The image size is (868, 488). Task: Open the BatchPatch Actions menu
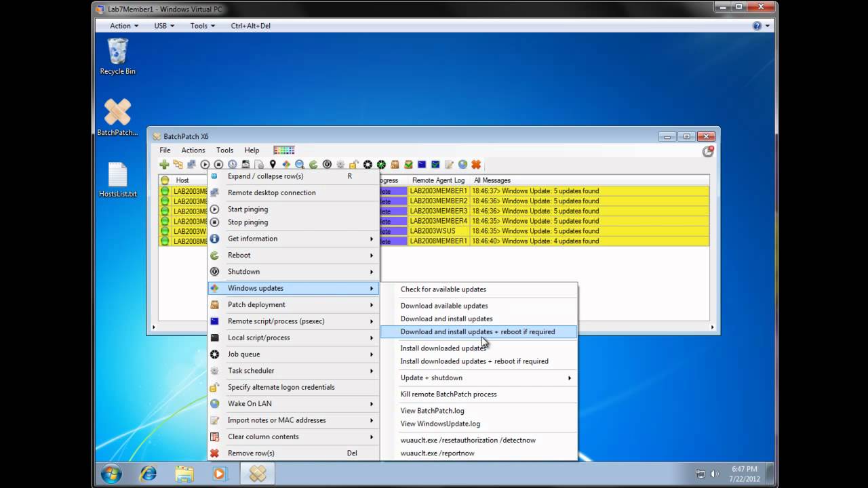193,150
